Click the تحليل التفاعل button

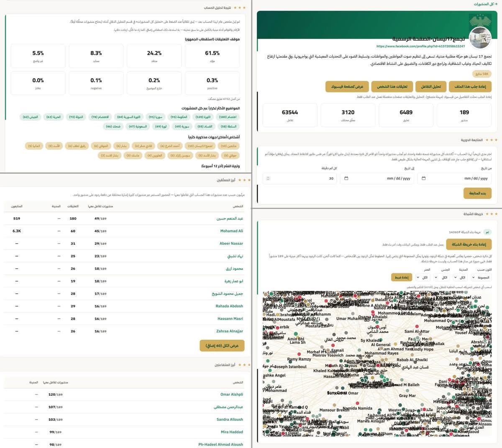click(431, 87)
